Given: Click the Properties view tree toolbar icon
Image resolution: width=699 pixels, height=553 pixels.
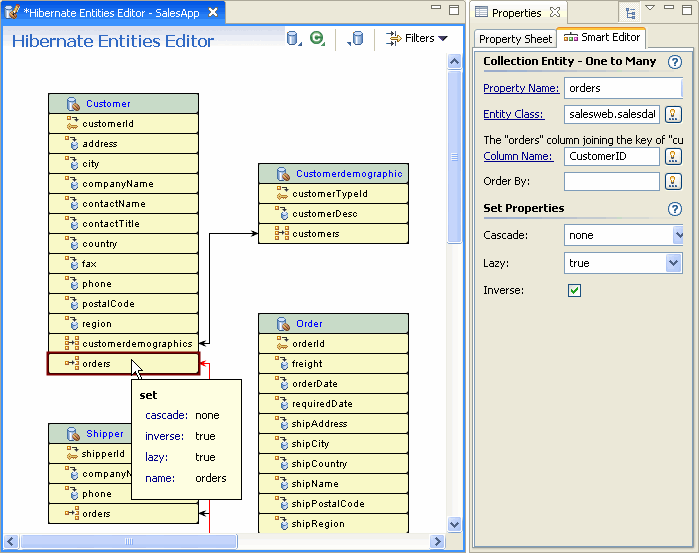Looking at the screenshot, I should pyautogui.click(x=630, y=13).
